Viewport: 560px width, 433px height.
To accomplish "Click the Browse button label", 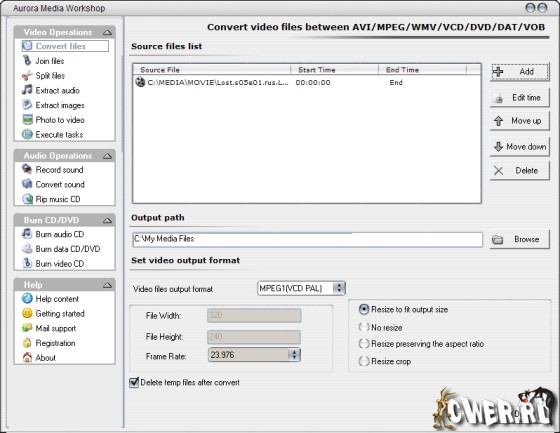I will tap(526, 239).
